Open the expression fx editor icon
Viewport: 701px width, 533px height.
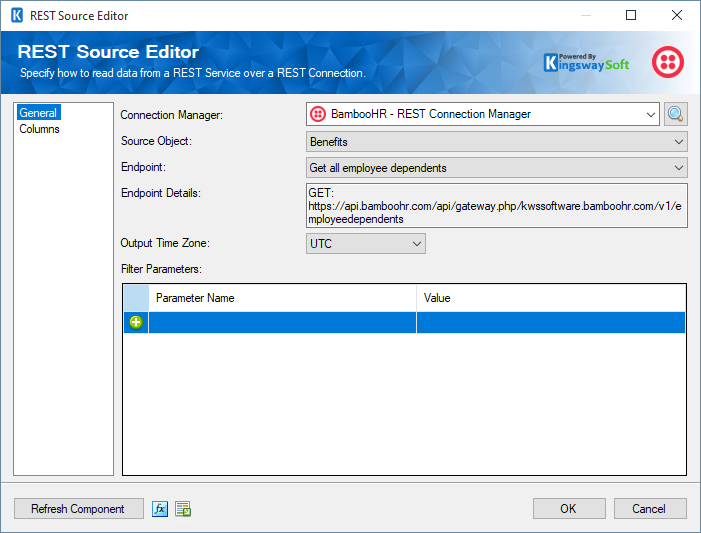[x=160, y=509]
